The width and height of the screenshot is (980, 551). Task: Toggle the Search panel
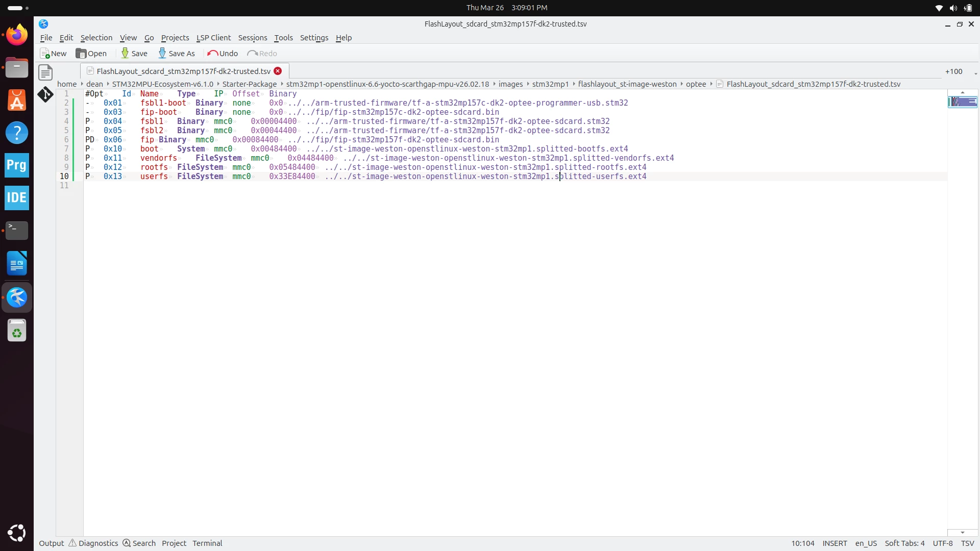coord(139,543)
